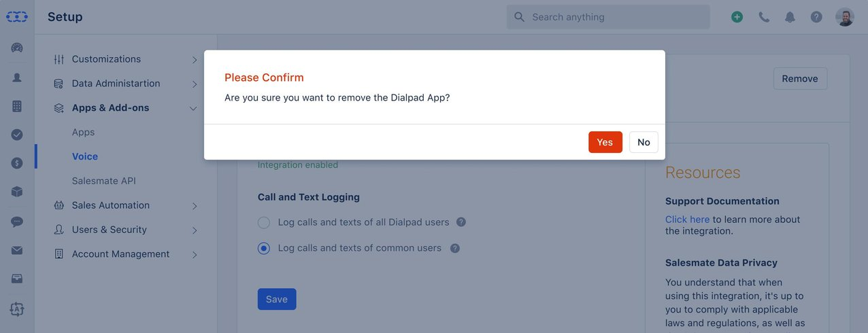
Task: Open notifications bell icon
Action: [x=790, y=17]
